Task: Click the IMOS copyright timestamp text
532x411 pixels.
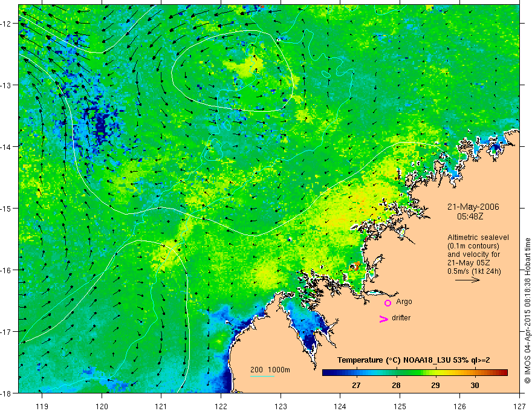Action: 527,311
